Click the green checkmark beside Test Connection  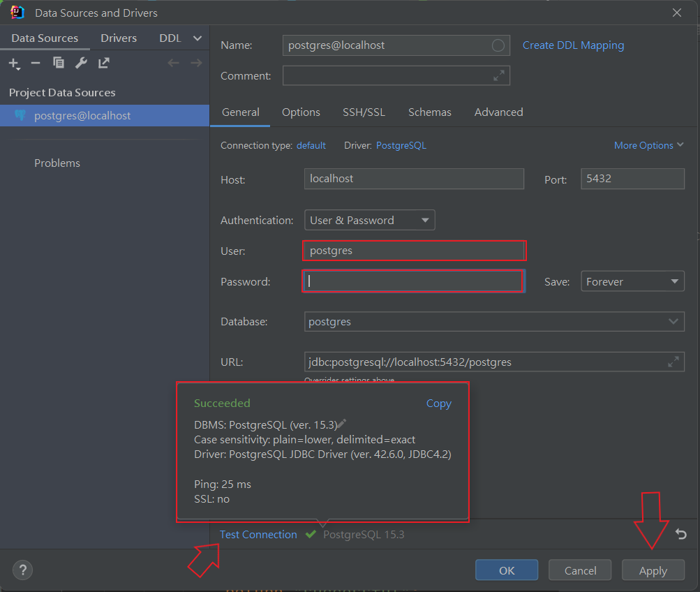311,534
